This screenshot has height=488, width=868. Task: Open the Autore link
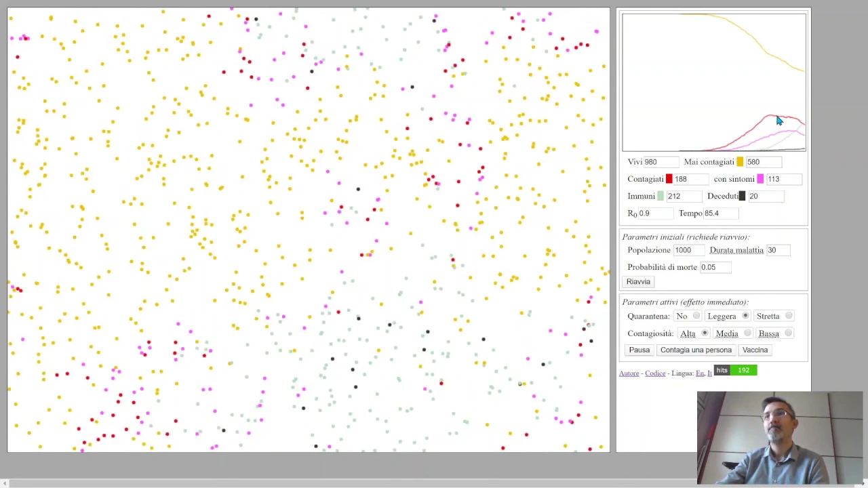coord(629,373)
